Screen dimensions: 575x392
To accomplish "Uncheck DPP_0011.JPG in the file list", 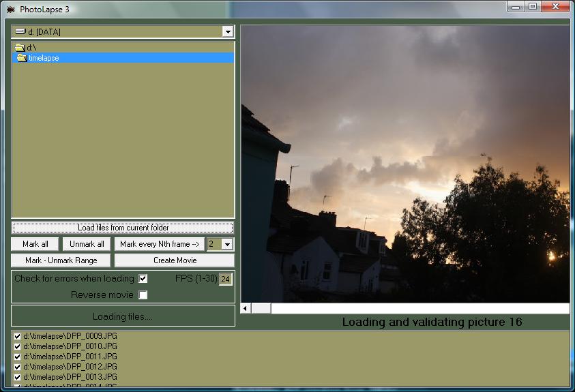I will pyautogui.click(x=17, y=357).
